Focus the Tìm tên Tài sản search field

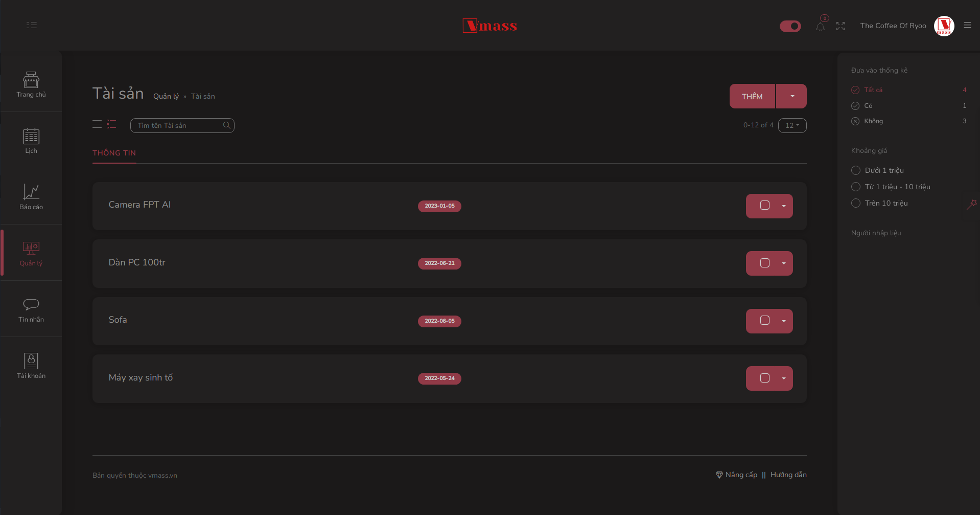pos(179,125)
